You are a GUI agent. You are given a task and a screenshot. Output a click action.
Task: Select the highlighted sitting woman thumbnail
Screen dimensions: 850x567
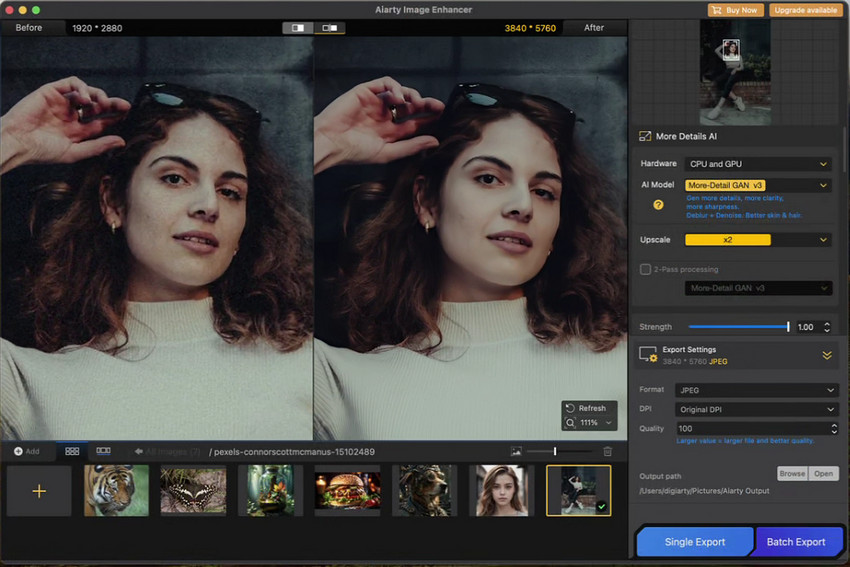point(578,491)
